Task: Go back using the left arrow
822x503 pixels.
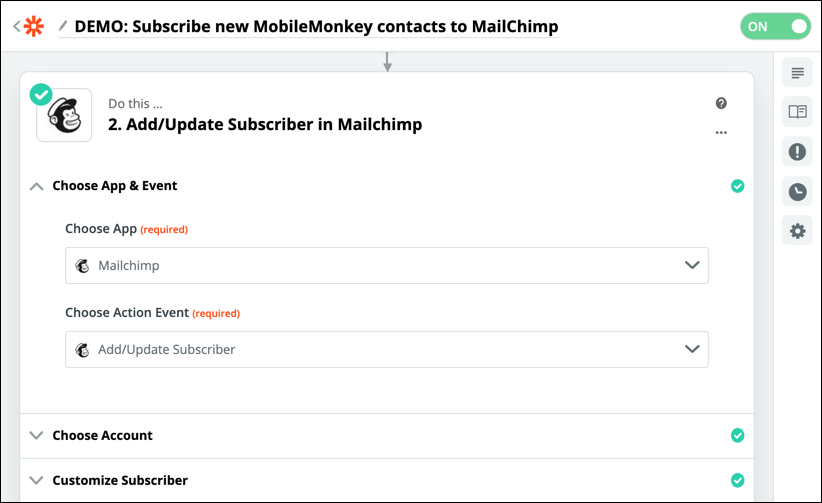Action: tap(17, 26)
